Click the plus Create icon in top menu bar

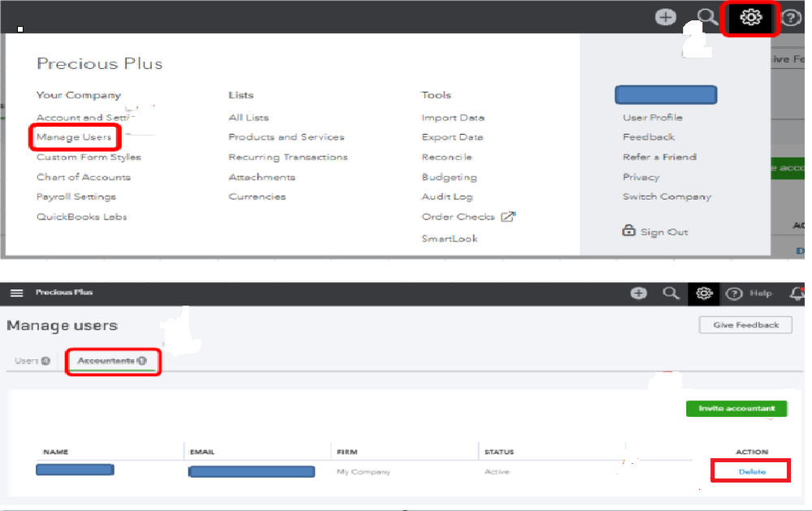pyautogui.click(x=666, y=17)
